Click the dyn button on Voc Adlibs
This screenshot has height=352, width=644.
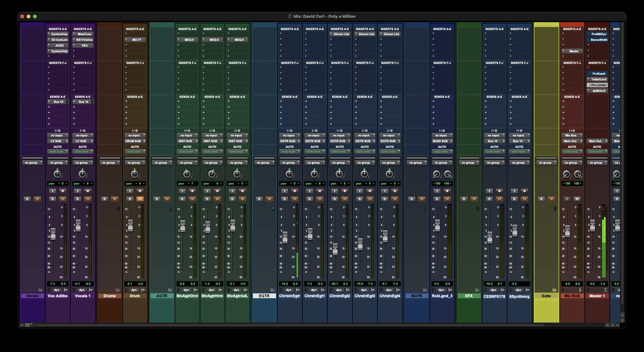click(x=57, y=290)
